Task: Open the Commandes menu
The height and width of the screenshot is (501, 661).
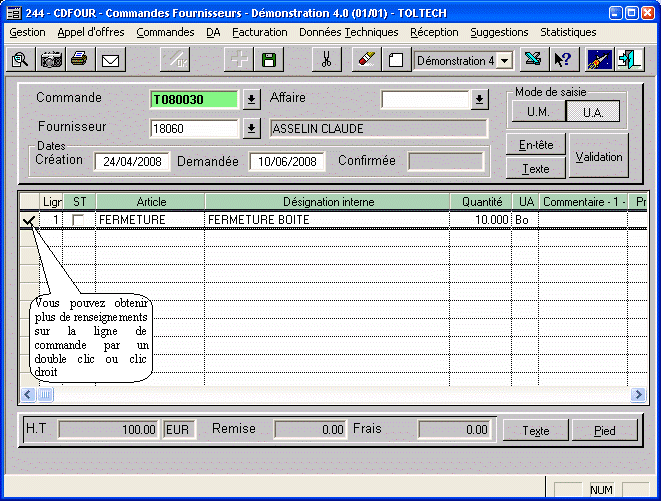Action: (x=165, y=32)
